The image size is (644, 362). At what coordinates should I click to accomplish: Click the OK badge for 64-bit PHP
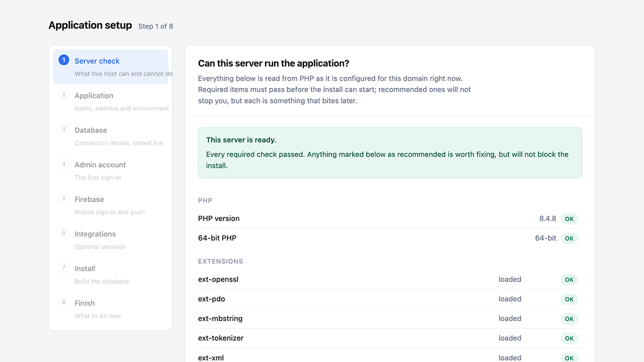point(569,238)
